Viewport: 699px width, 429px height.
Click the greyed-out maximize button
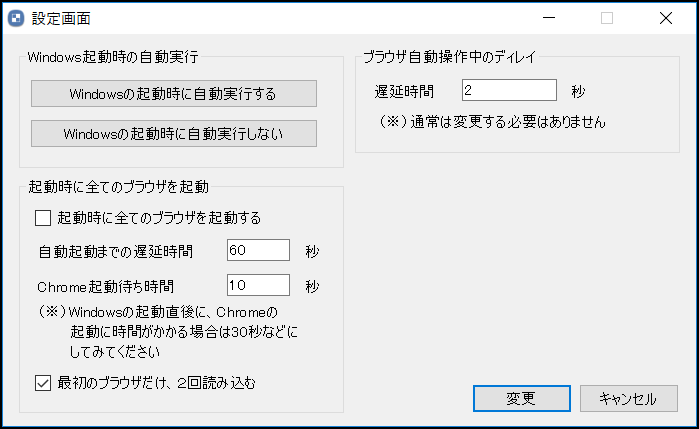pos(607,18)
